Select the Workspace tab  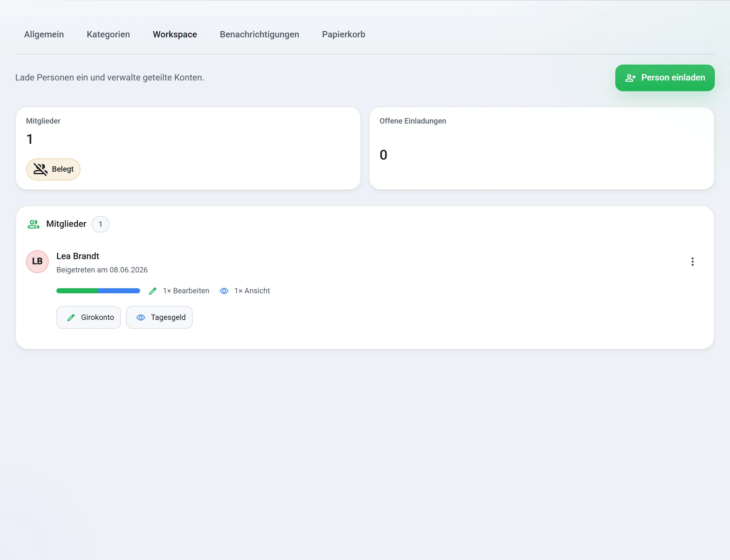175,34
